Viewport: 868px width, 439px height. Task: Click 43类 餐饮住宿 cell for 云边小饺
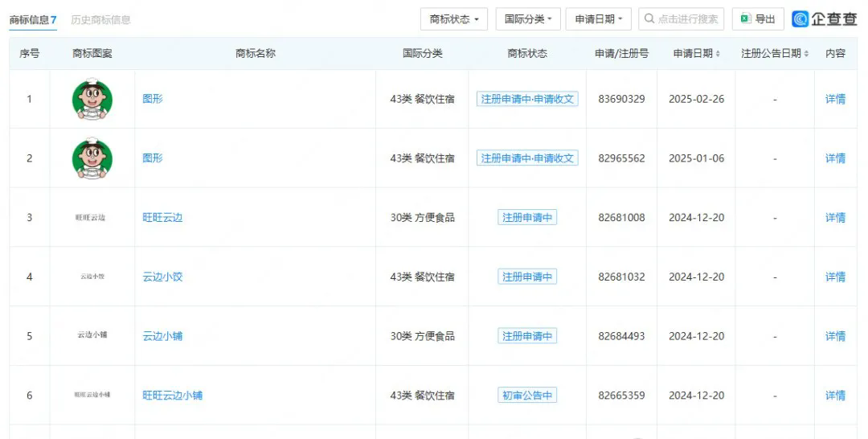(x=423, y=277)
